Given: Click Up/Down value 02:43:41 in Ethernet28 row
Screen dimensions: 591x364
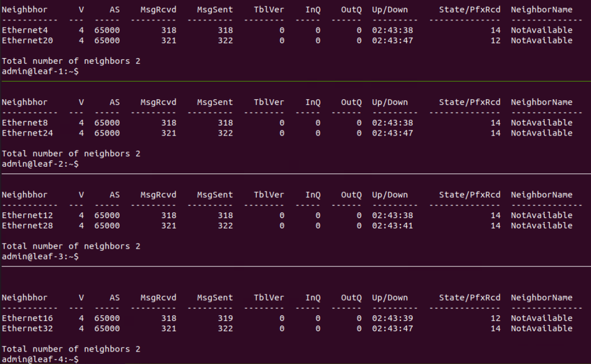Looking at the screenshot, I should pyautogui.click(x=392, y=225).
